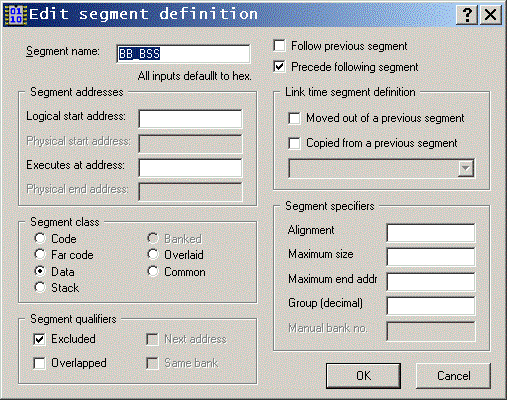Screen dimensions: 507x400
Task: Close the Edit segment definition dialog
Action: pyautogui.click(x=491, y=15)
